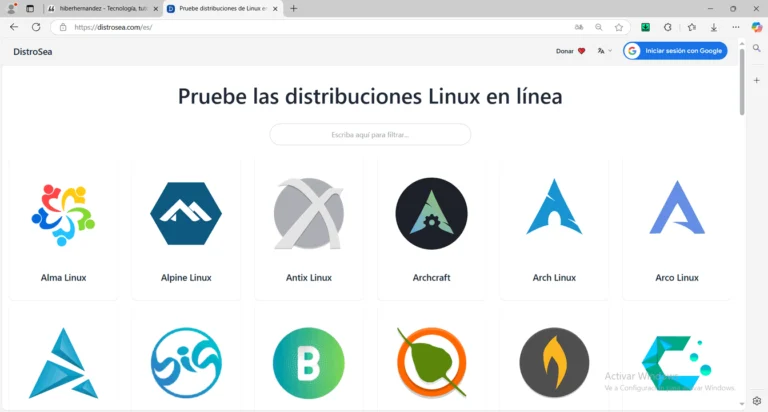Show browser downloads panel

coord(713,27)
